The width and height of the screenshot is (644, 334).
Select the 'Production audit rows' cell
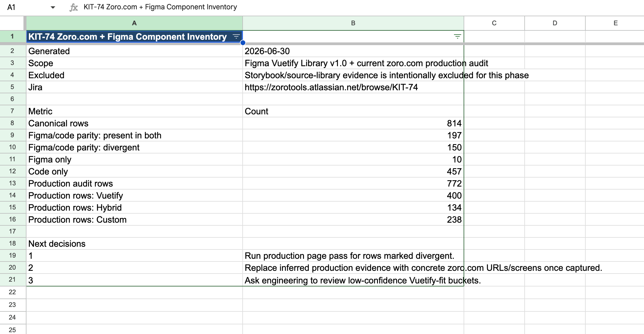pyautogui.click(x=134, y=183)
